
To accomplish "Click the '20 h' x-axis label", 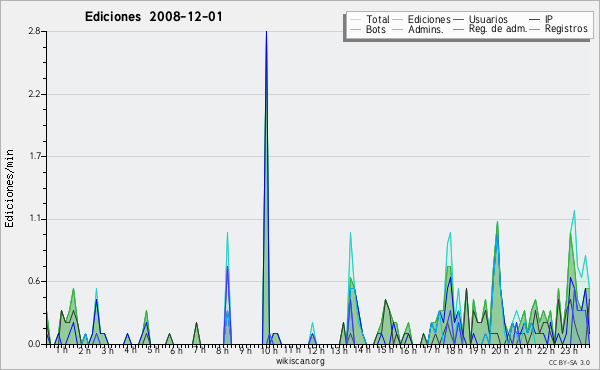I will tap(500, 351).
